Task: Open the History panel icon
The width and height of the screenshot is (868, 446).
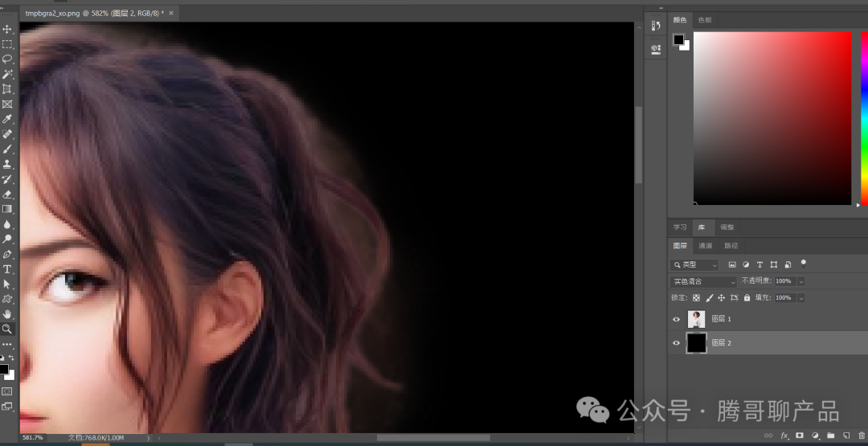Action: (656, 27)
